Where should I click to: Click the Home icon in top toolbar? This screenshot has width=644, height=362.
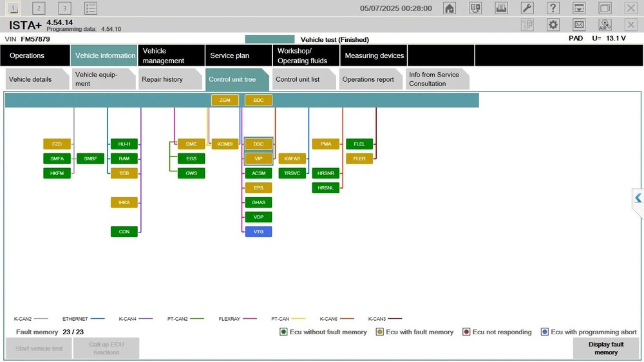(x=450, y=8)
